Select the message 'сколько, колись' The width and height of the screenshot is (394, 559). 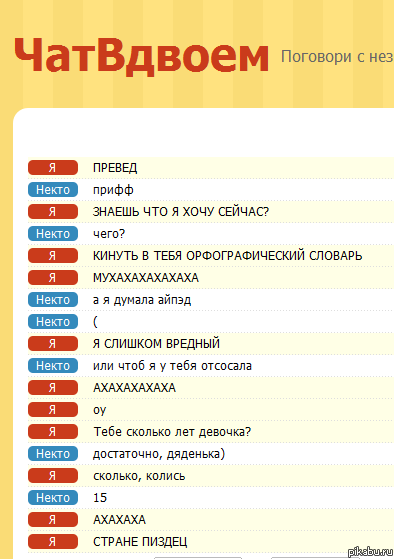[139, 476]
